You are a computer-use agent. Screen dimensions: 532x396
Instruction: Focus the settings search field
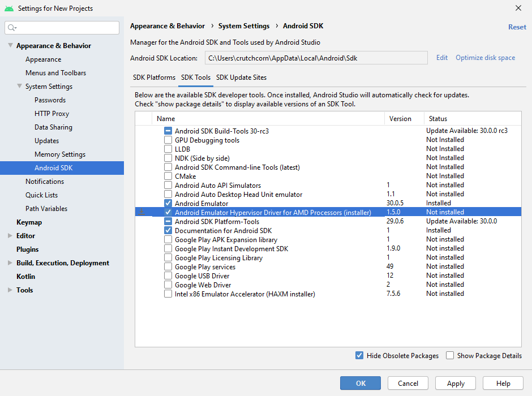tap(62, 28)
